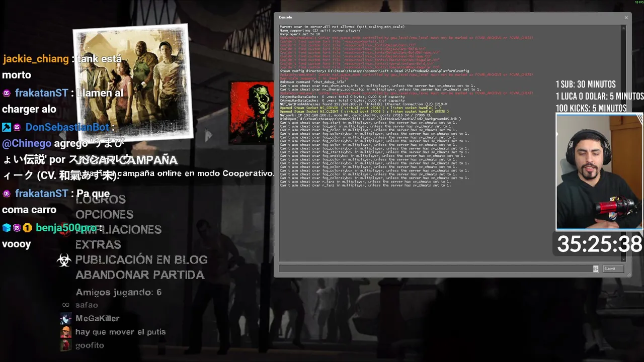Click the '100 KICKS: 5 MINUTOS' overlay text
Image resolution: width=644 pixels, height=362 pixels.
tap(591, 108)
